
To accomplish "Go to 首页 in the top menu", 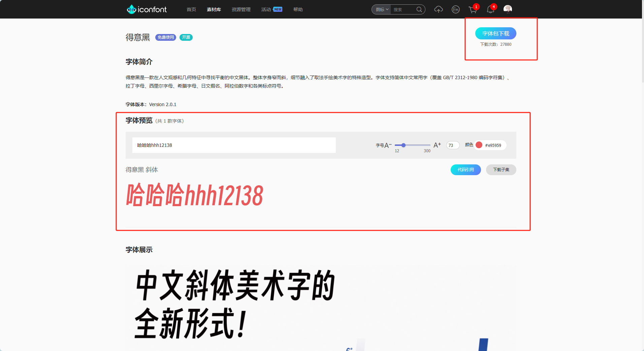I will tap(191, 9).
